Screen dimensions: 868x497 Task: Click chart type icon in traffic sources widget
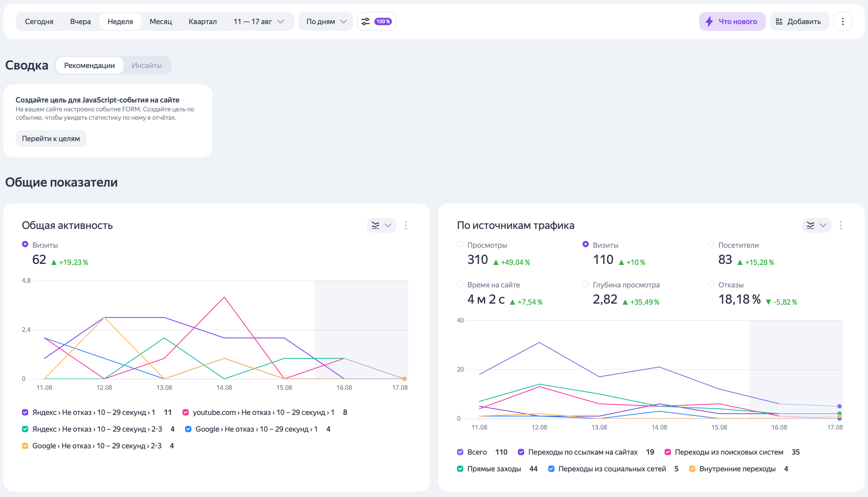pyautogui.click(x=810, y=225)
